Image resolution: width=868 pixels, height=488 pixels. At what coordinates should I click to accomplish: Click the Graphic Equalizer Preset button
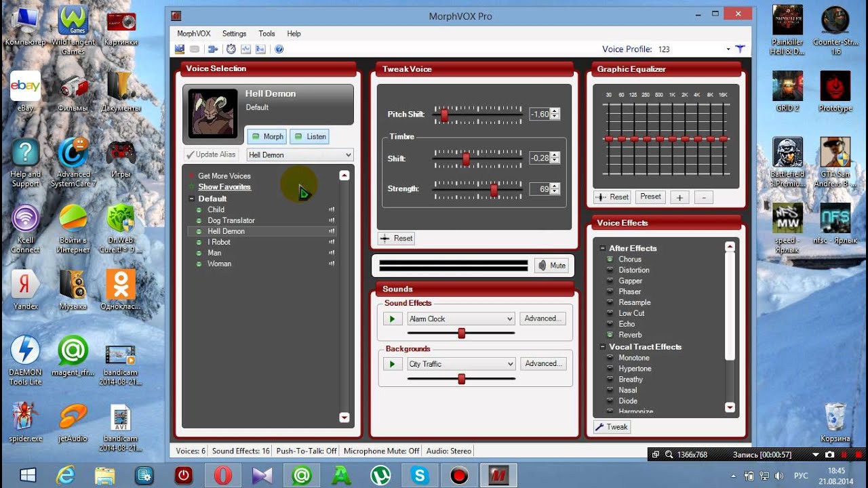coord(650,197)
